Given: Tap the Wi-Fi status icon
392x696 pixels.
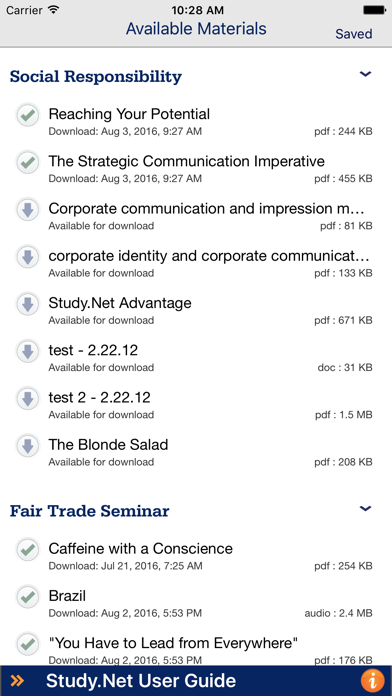Looking at the screenshot, I should point(54,10).
